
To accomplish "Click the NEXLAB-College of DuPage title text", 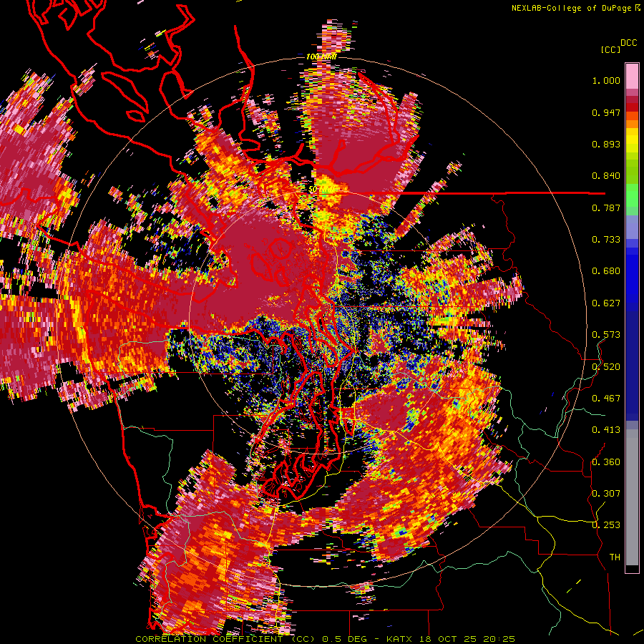I will tap(571, 8).
